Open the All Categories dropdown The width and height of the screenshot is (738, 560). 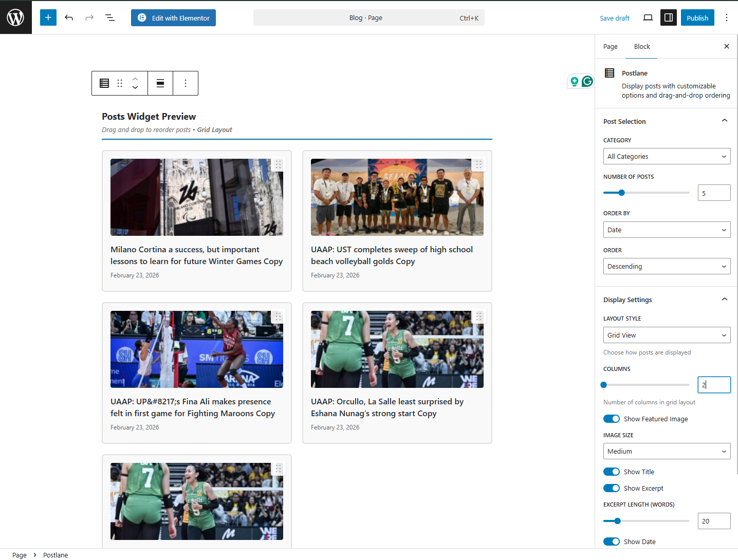tap(667, 156)
